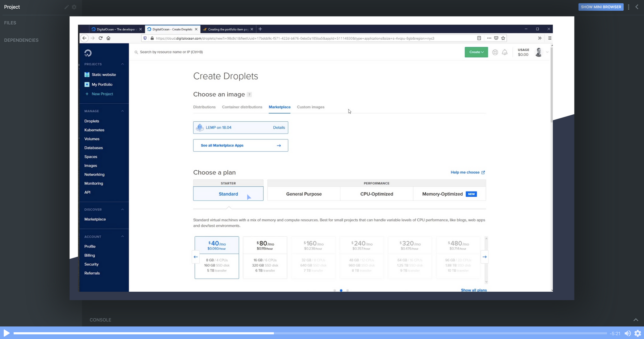Screen dimensions: 644x339
Task: Open the notifications bell icon
Action: tap(505, 52)
